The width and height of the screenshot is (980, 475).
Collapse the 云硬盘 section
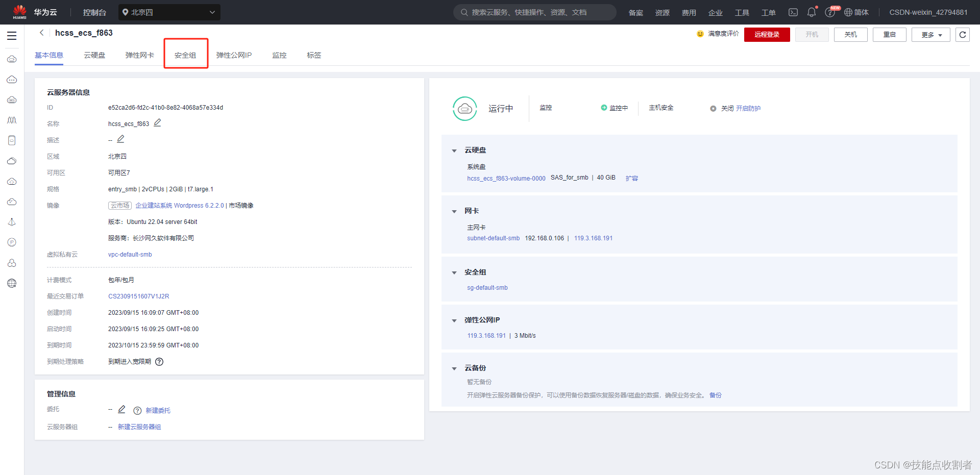[x=454, y=151]
